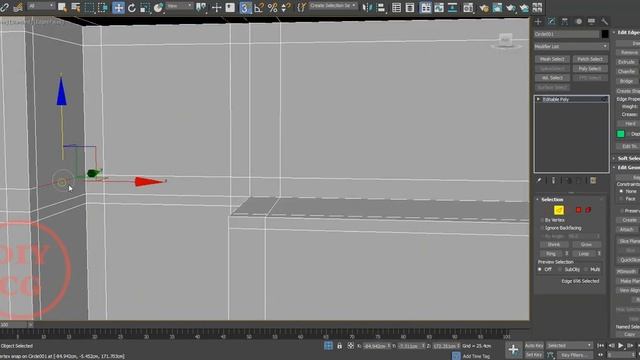Viewport: 640px width, 360px height.
Task: Open reference coordinate system View dropdown
Action: (x=179, y=6)
